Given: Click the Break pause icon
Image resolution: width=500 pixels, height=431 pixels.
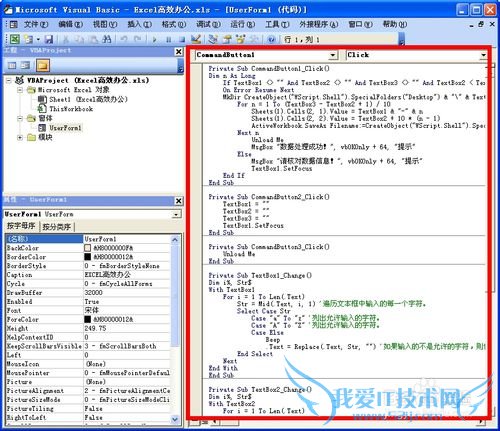Looking at the screenshot, I should click(168, 39).
